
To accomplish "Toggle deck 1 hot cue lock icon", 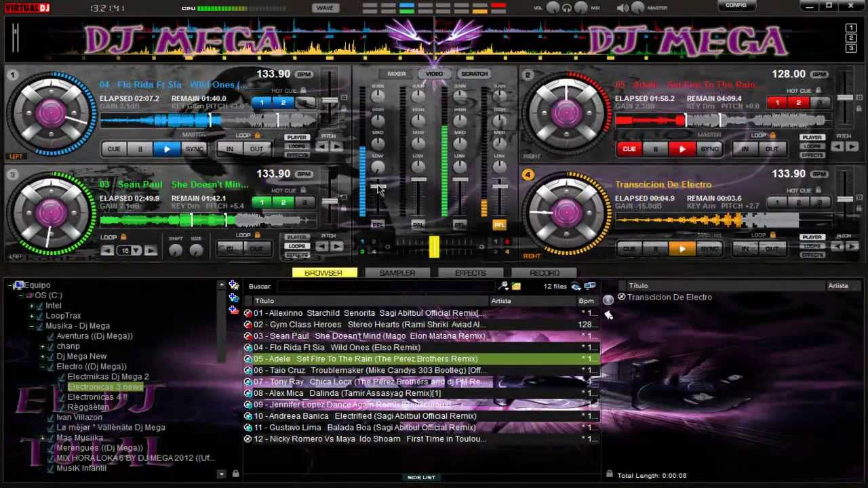I will click(303, 90).
